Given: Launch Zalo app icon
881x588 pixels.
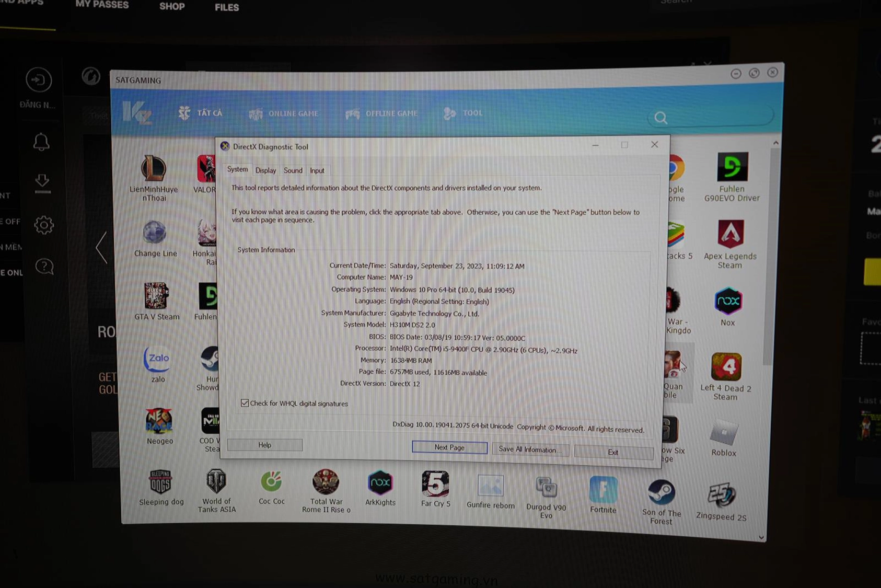Looking at the screenshot, I should pos(157,359).
